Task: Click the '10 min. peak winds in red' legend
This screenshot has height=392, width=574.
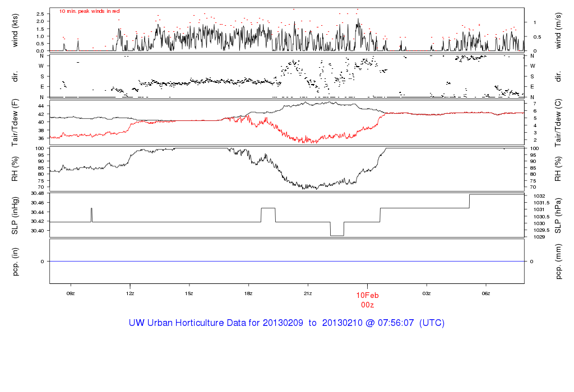Action: pyautogui.click(x=89, y=11)
